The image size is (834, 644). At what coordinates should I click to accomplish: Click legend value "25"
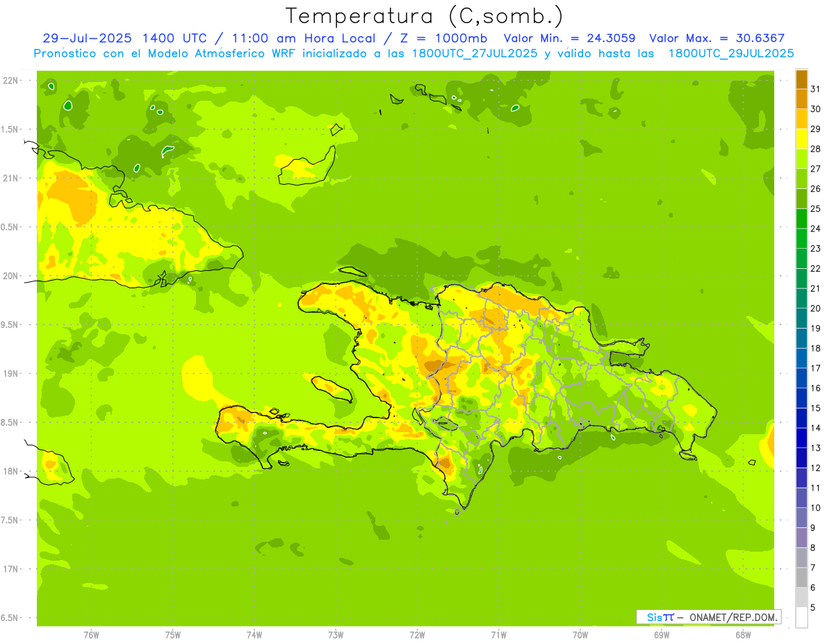[815, 208]
